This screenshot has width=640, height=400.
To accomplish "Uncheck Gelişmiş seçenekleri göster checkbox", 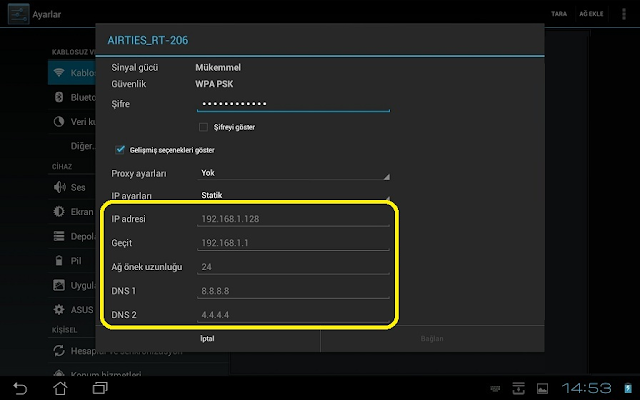I will (120, 150).
